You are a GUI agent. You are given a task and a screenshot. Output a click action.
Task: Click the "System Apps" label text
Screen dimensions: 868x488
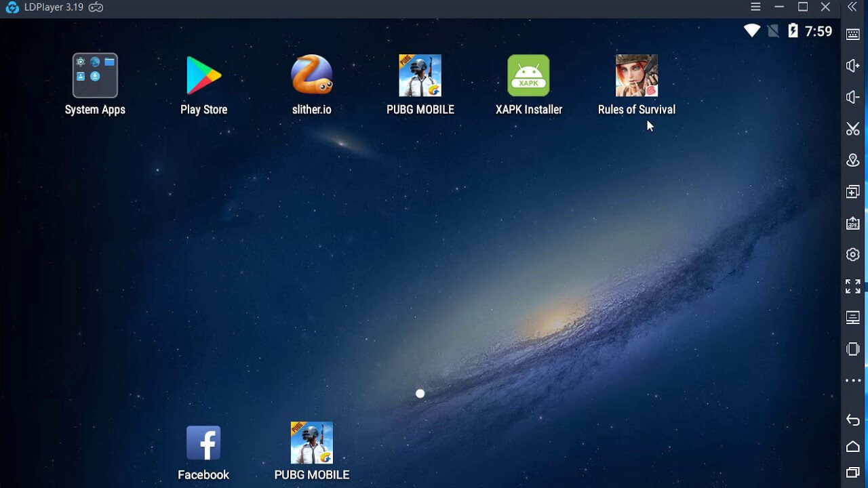coord(95,109)
